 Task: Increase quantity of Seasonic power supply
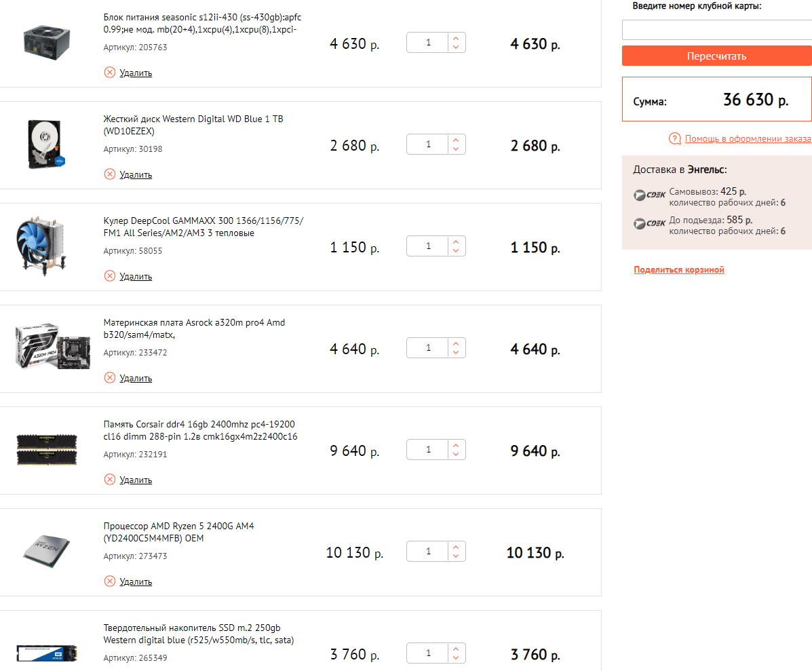456,38
